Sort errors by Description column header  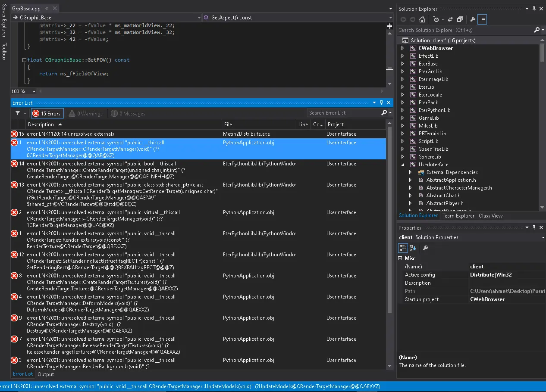click(x=41, y=124)
